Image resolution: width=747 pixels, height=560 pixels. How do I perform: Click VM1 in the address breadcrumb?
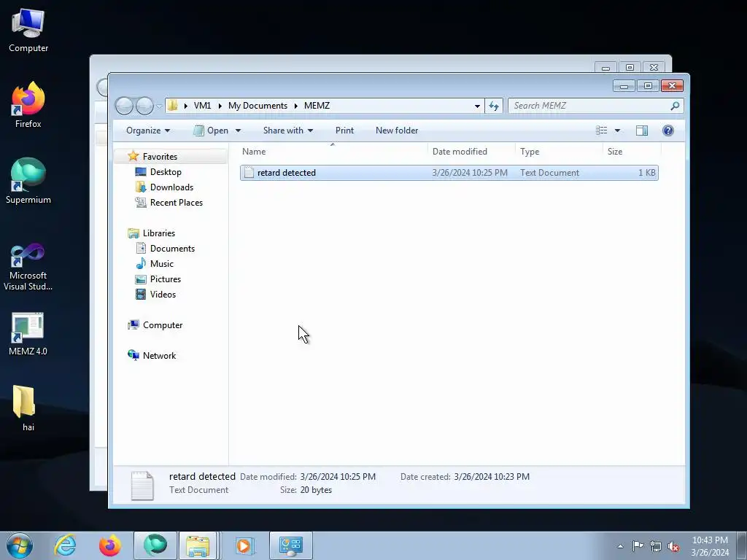(202, 106)
